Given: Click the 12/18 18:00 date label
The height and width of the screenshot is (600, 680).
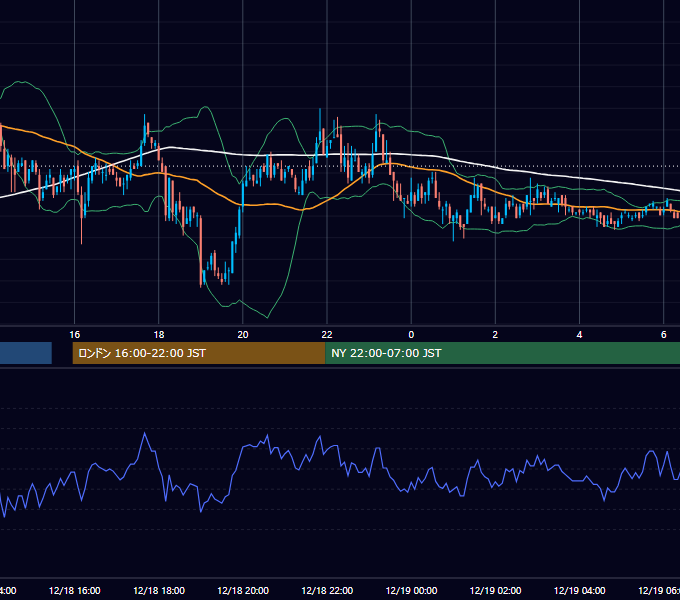Looking at the screenshot, I should pos(159,590).
